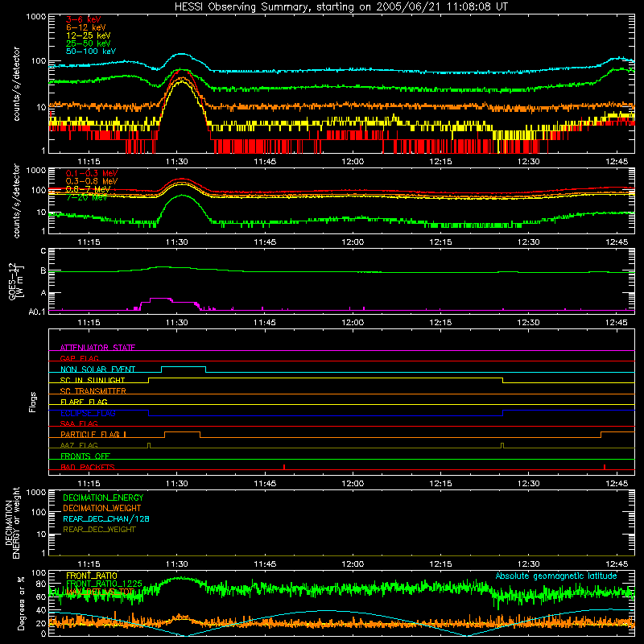Click the Absolute geomagnetic latitude label
The width and height of the screenshot is (644, 644).
click(556, 576)
